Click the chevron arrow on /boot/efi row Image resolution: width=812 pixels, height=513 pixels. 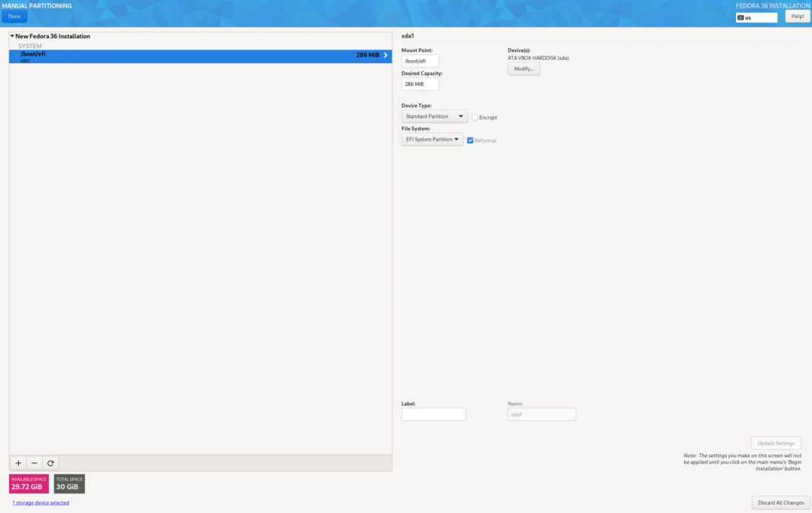385,55
